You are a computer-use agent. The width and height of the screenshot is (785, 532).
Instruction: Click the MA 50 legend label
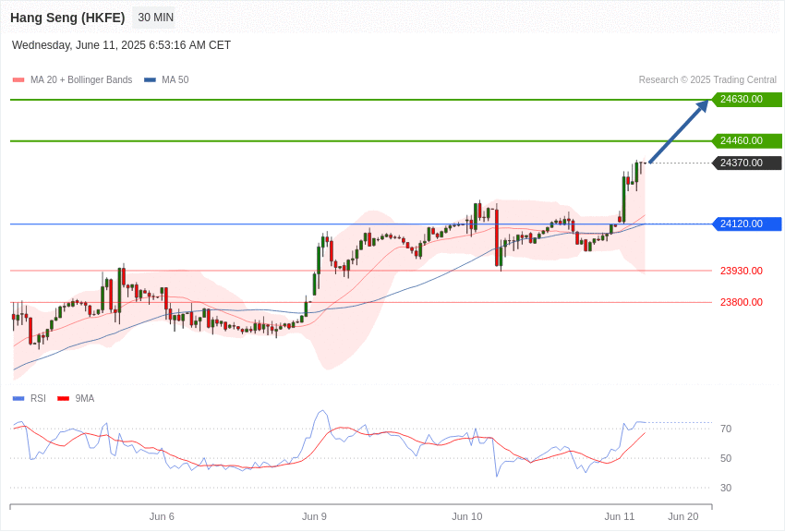[x=175, y=79]
